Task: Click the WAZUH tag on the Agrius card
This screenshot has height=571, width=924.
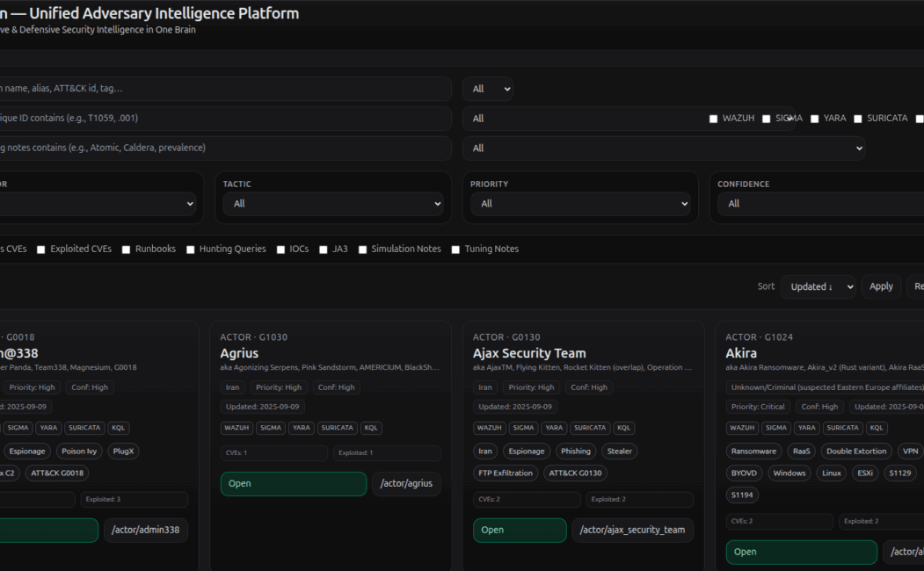Action: click(236, 428)
